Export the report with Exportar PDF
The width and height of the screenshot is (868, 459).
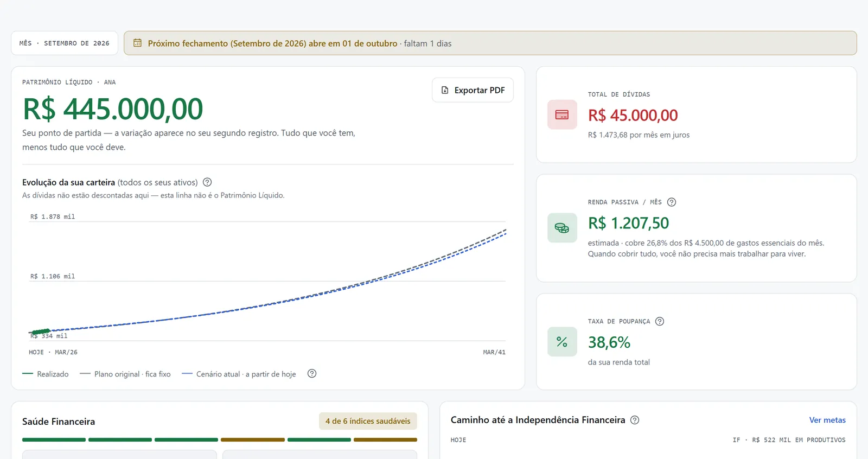[x=473, y=90]
